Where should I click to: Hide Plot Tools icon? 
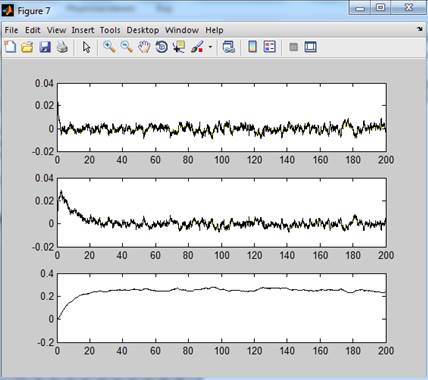click(x=293, y=47)
